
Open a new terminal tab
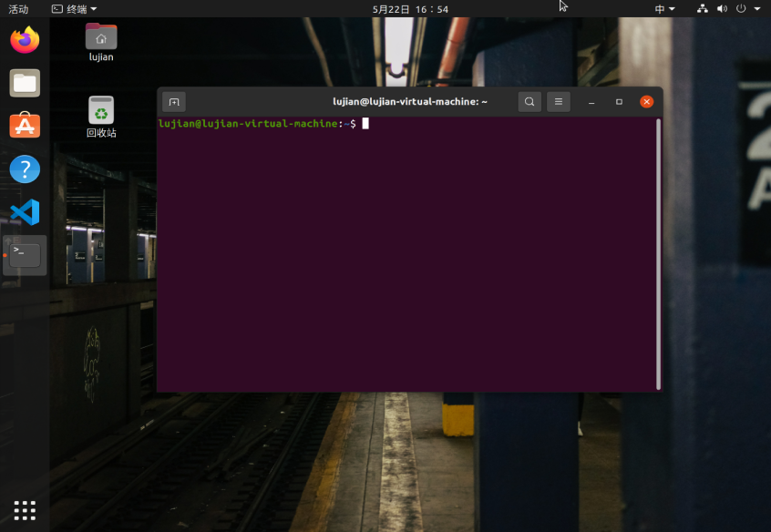coord(173,101)
